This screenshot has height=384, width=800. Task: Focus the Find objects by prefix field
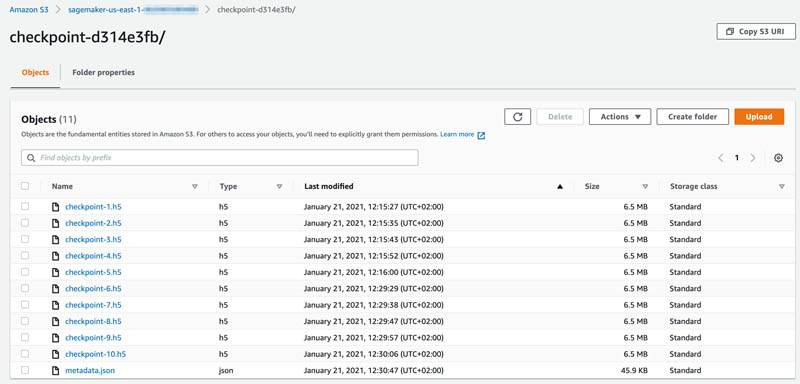tap(220, 158)
